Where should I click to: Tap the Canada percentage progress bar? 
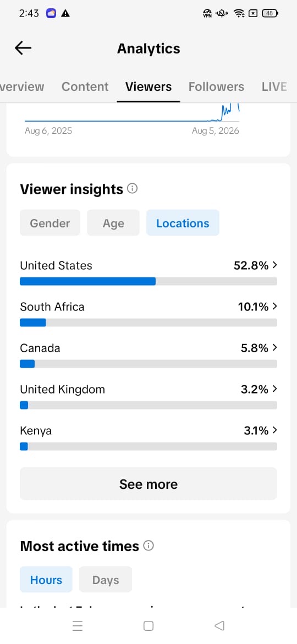tap(148, 364)
